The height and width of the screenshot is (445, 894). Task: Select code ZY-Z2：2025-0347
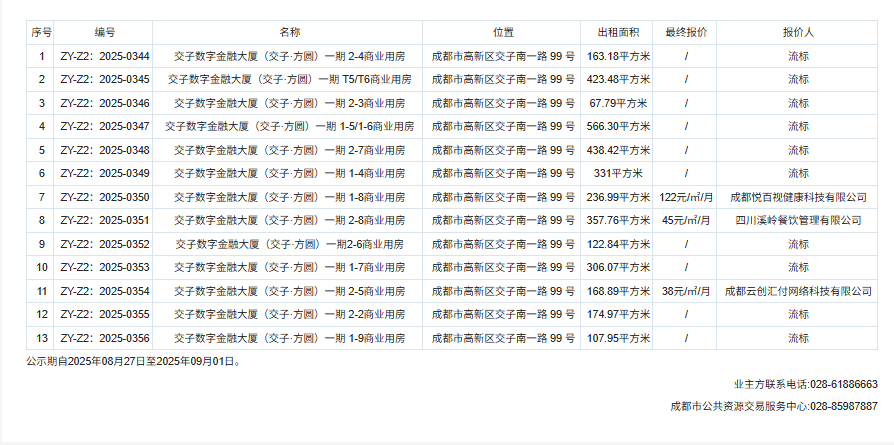(105, 126)
